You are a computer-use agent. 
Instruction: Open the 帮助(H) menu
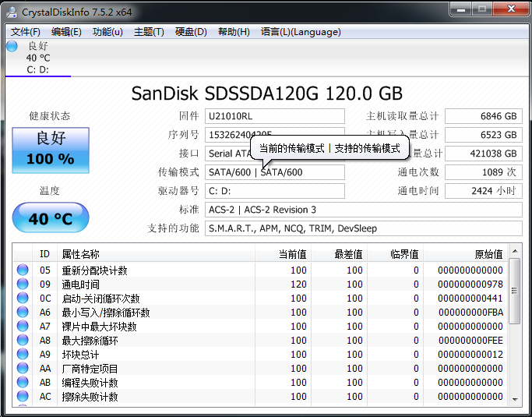pos(234,32)
